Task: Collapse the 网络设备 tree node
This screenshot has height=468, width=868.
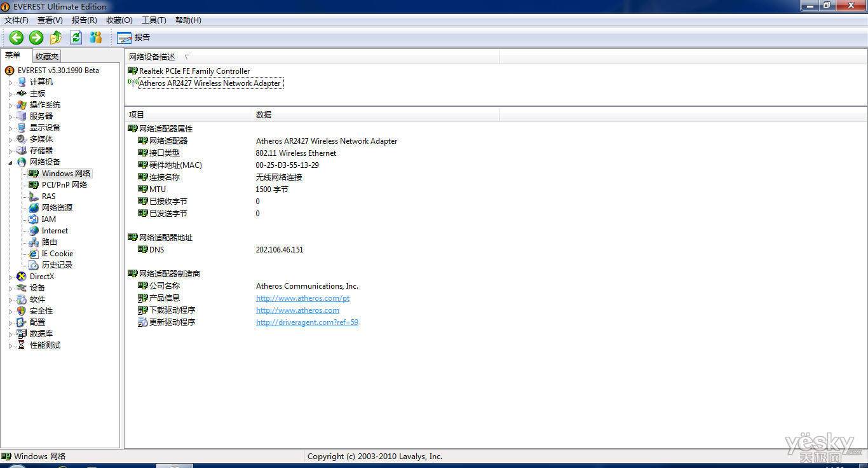Action: [x=10, y=162]
